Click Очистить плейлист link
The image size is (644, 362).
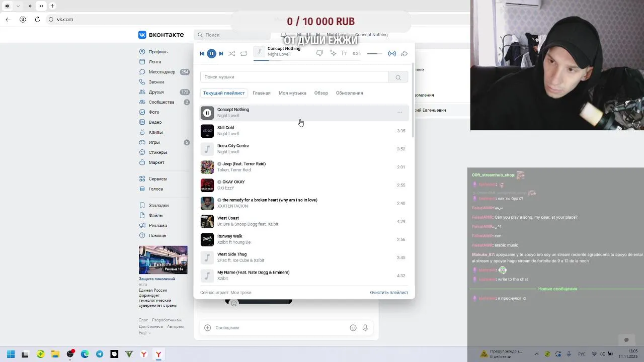[x=389, y=293]
